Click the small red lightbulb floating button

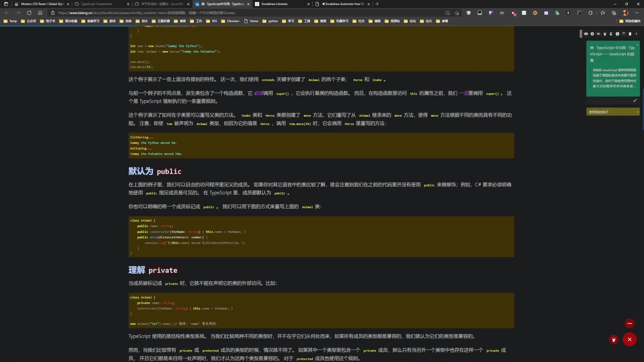pos(614,340)
